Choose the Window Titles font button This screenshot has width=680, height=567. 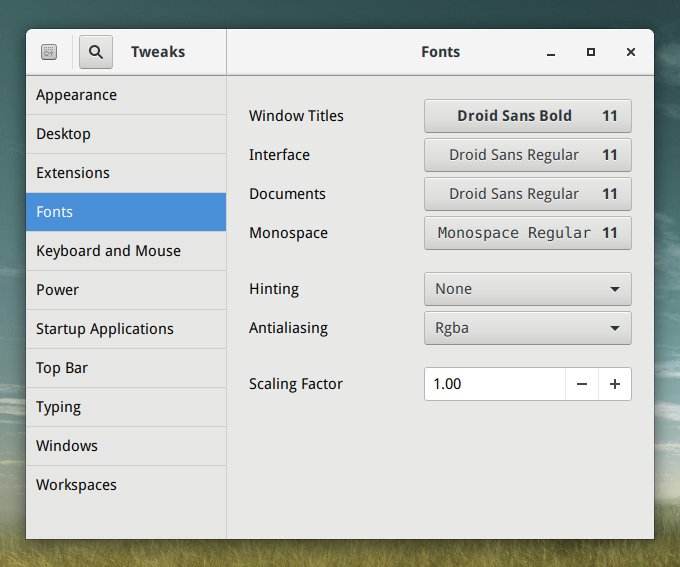[527, 116]
